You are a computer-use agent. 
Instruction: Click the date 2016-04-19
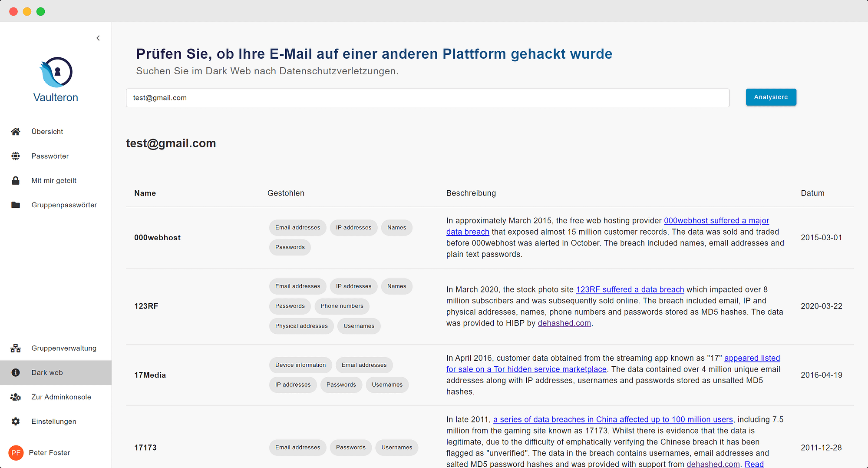coord(821,375)
